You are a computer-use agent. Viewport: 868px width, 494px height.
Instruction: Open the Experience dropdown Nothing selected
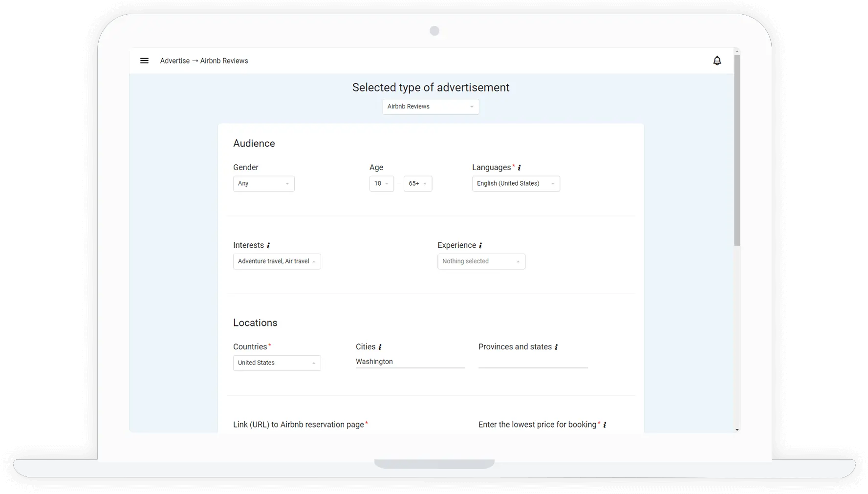481,261
